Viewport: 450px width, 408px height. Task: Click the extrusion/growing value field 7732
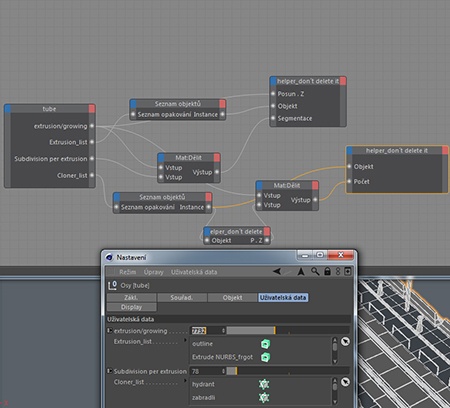click(206, 331)
